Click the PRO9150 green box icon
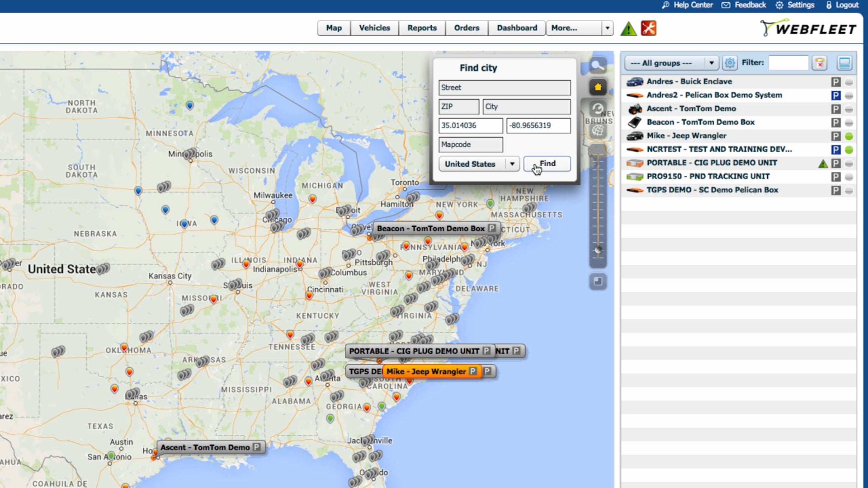This screenshot has width=868, height=488. click(x=635, y=177)
